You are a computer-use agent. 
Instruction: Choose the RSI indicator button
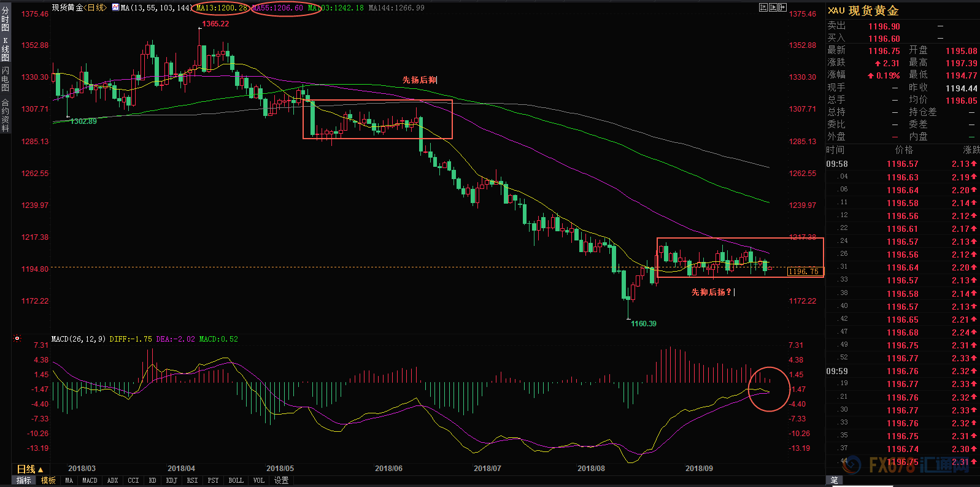pos(192,480)
